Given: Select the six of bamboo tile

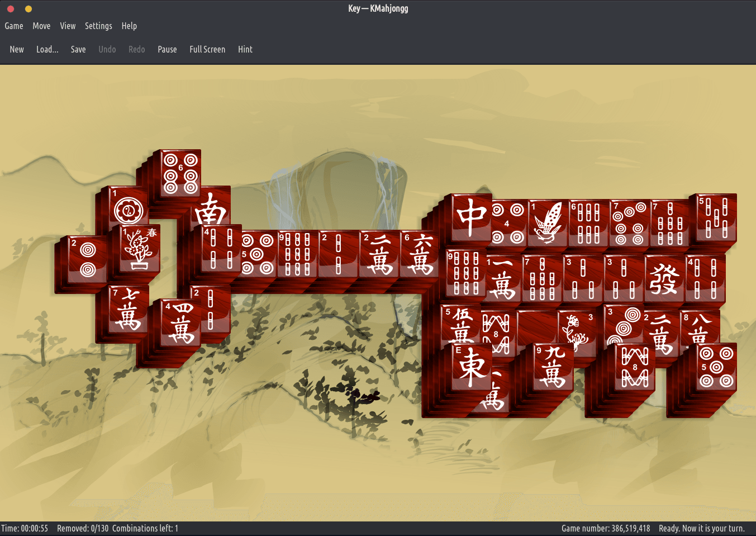Looking at the screenshot, I should pos(588,224).
